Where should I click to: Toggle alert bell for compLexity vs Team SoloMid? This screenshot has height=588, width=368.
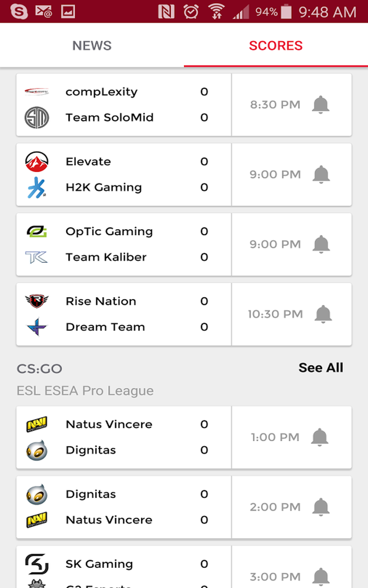pos(321,105)
